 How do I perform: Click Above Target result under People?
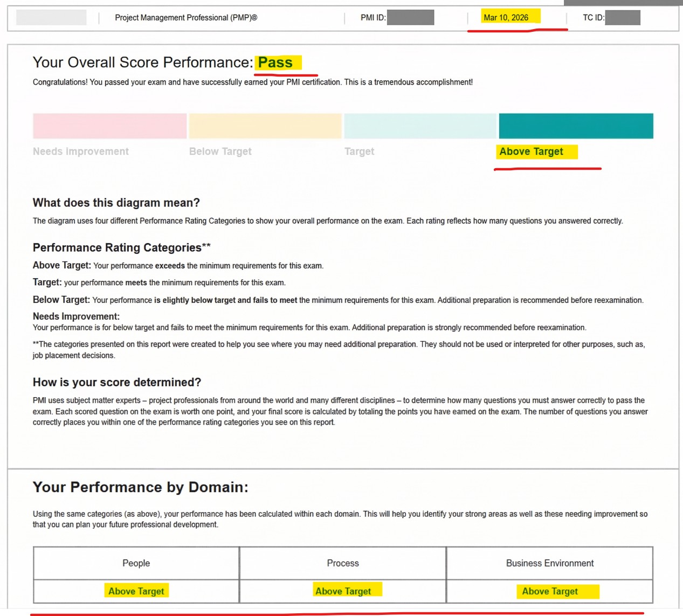[x=136, y=591]
